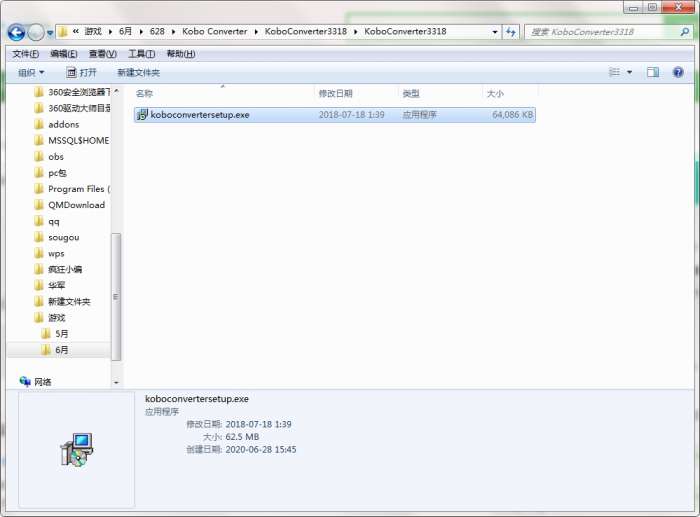The height and width of the screenshot is (517, 700).
Task: Click the koboconvertersetup.exe installer icon
Action: [x=142, y=115]
